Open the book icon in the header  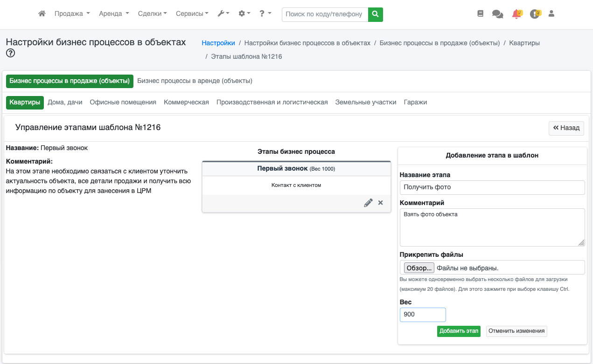pyautogui.click(x=480, y=14)
